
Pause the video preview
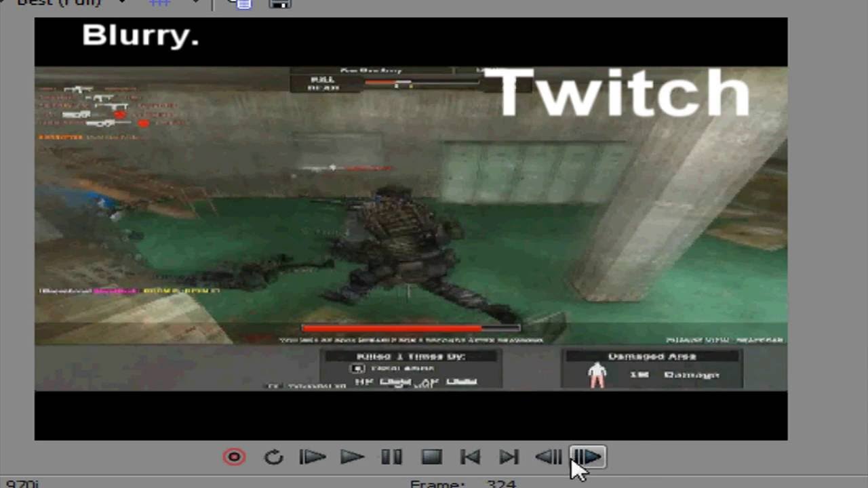point(392,457)
